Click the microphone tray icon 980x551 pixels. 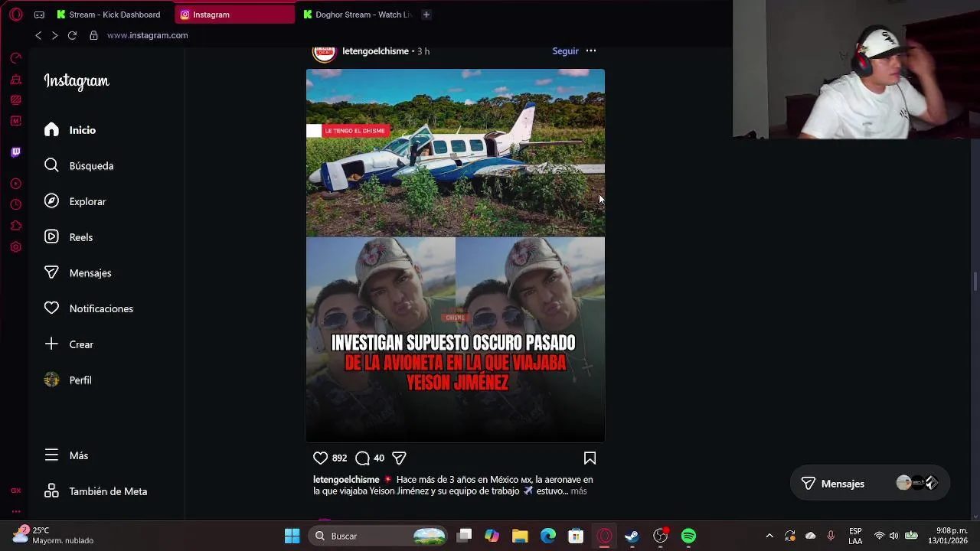coord(831,536)
